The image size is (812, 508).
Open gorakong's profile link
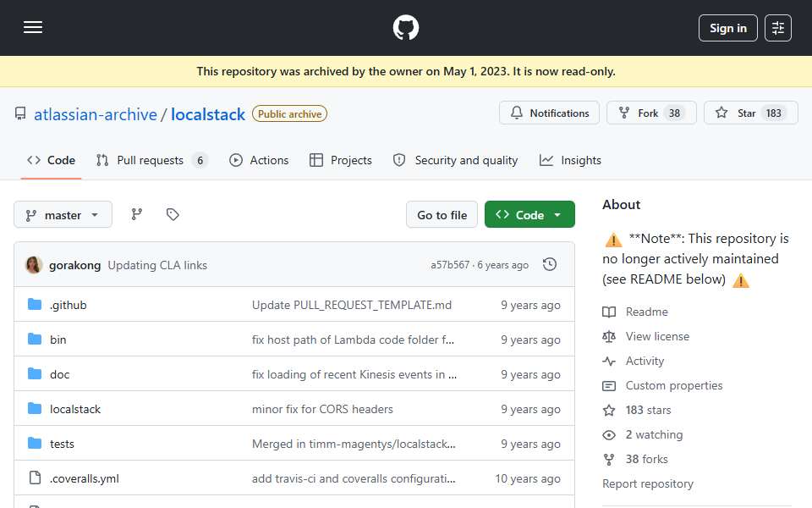(74, 265)
